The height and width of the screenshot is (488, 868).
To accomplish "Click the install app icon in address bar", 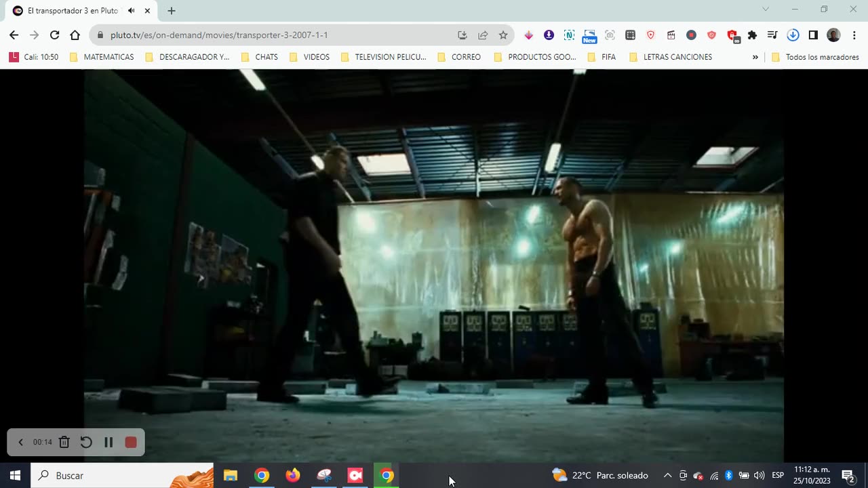I will (x=462, y=35).
